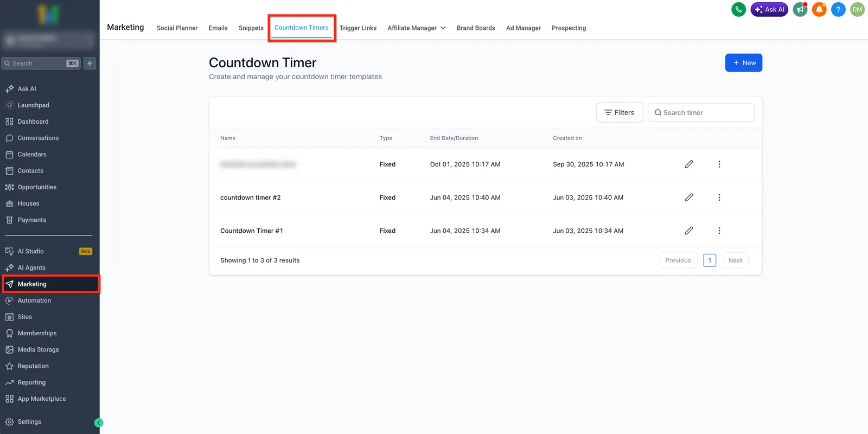Click the Type column header
This screenshot has height=434, width=868.
[x=386, y=138]
